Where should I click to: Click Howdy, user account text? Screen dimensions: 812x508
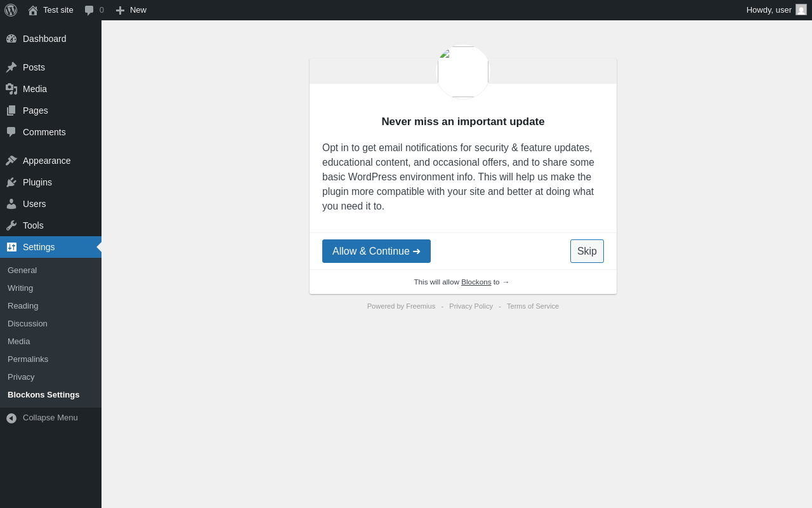tap(769, 10)
